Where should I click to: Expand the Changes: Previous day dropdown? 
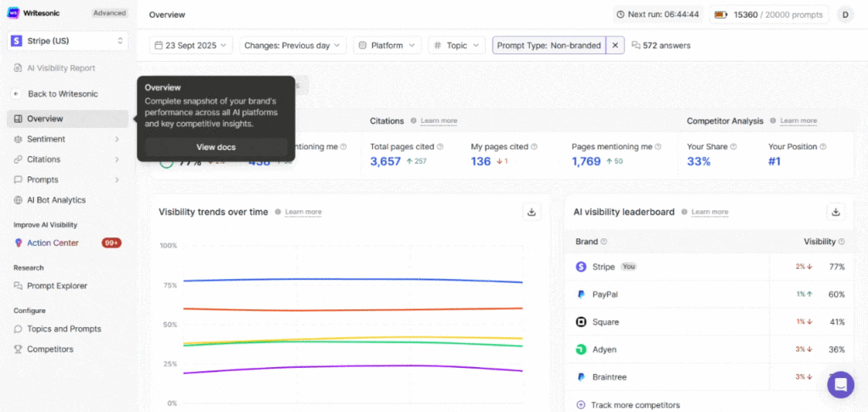pos(292,45)
